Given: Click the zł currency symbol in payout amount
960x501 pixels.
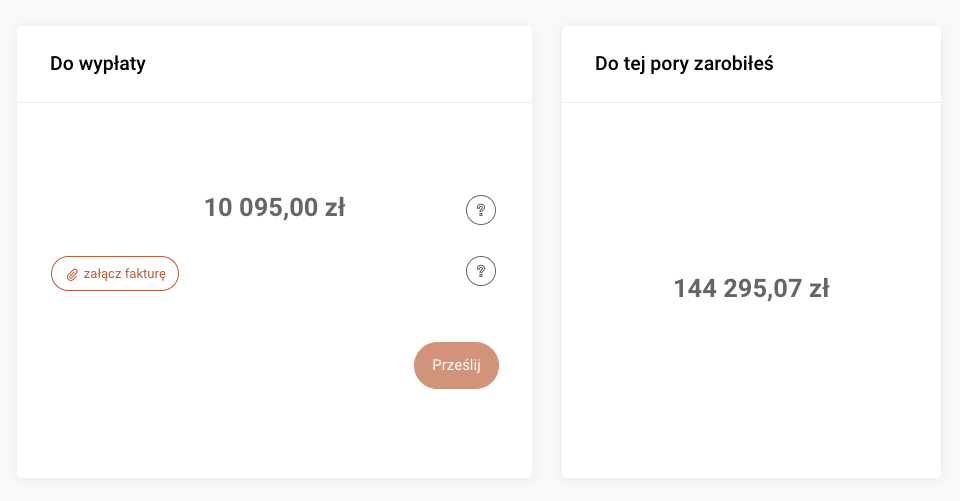Looking at the screenshot, I should pyautogui.click(x=334, y=208).
